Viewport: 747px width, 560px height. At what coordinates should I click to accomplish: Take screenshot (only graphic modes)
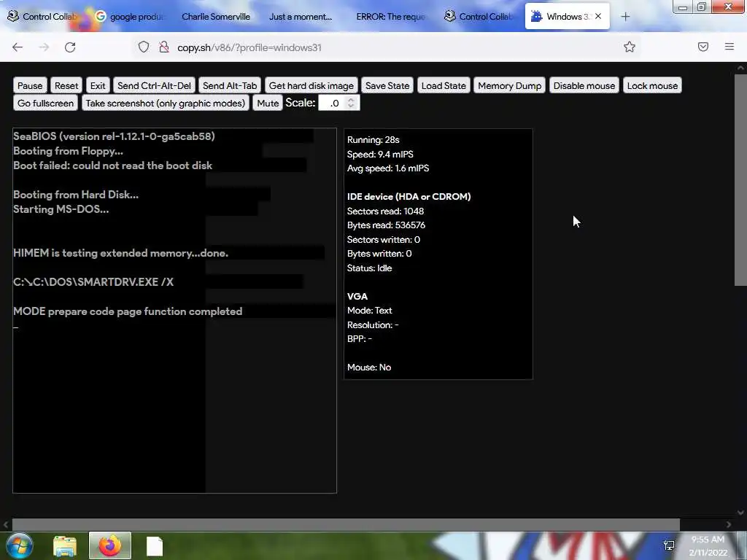click(x=166, y=104)
